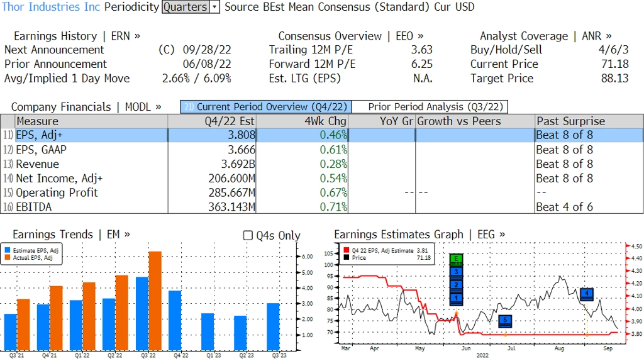The width and height of the screenshot is (644, 361).
Task: Click the Buy/Hold/Sell value 4/6/3
Action: point(614,50)
